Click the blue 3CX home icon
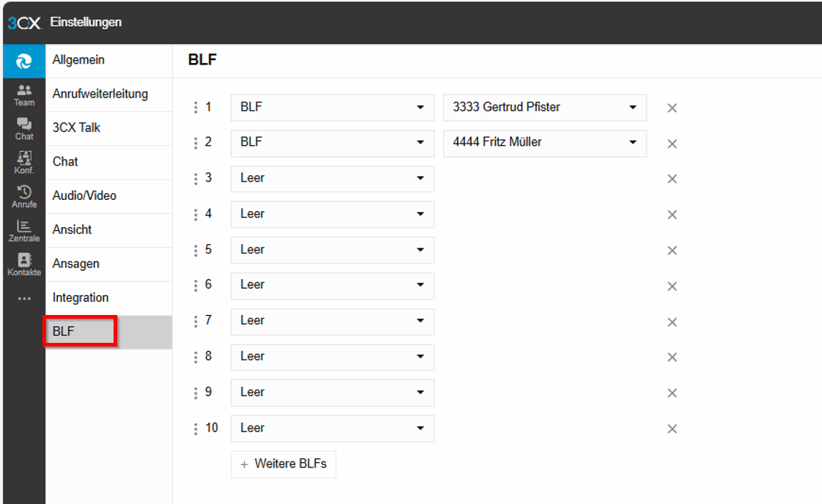 (24, 62)
